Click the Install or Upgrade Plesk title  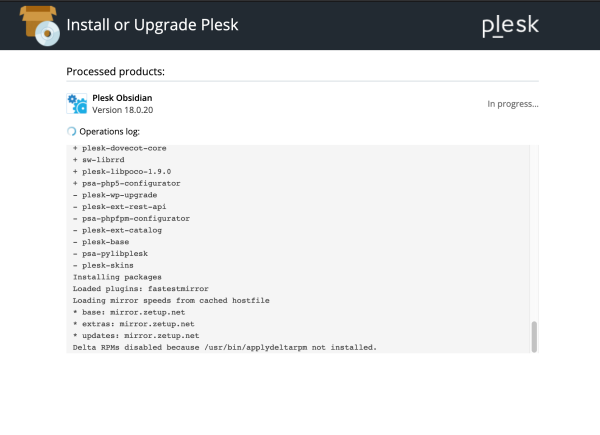click(x=152, y=25)
